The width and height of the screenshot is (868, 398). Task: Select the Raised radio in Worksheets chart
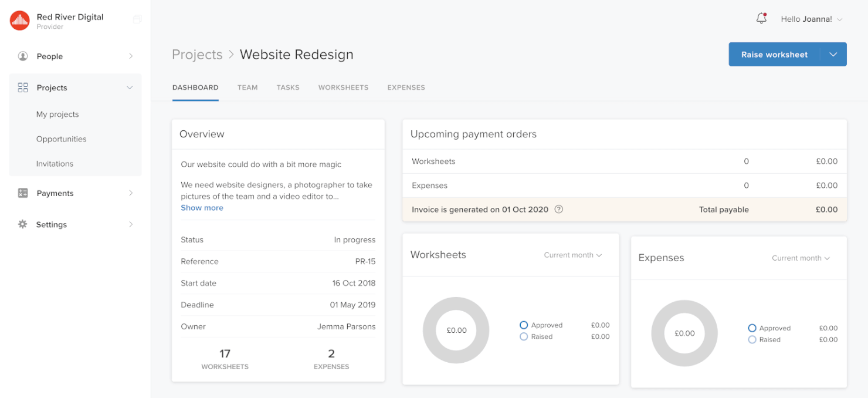(x=523, y=336)
